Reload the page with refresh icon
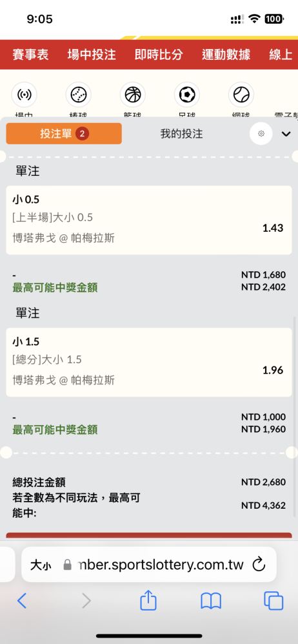Viewport: 298px width, 644px height. [x=259, y=565]
